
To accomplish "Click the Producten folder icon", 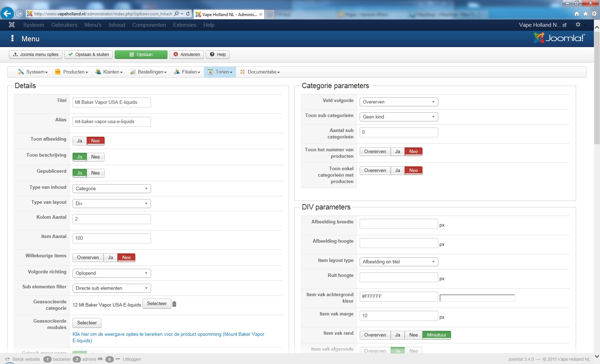I will (57, 72).
